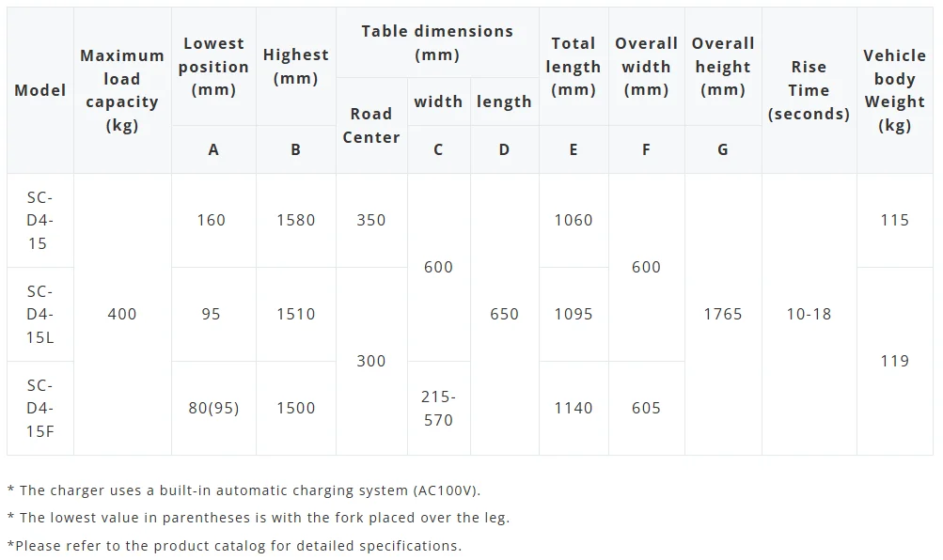Image resolution: width=943 pixels, height=560 pixels.
Task: Click the Maximum load capacity header
Action: click(122, 90)
